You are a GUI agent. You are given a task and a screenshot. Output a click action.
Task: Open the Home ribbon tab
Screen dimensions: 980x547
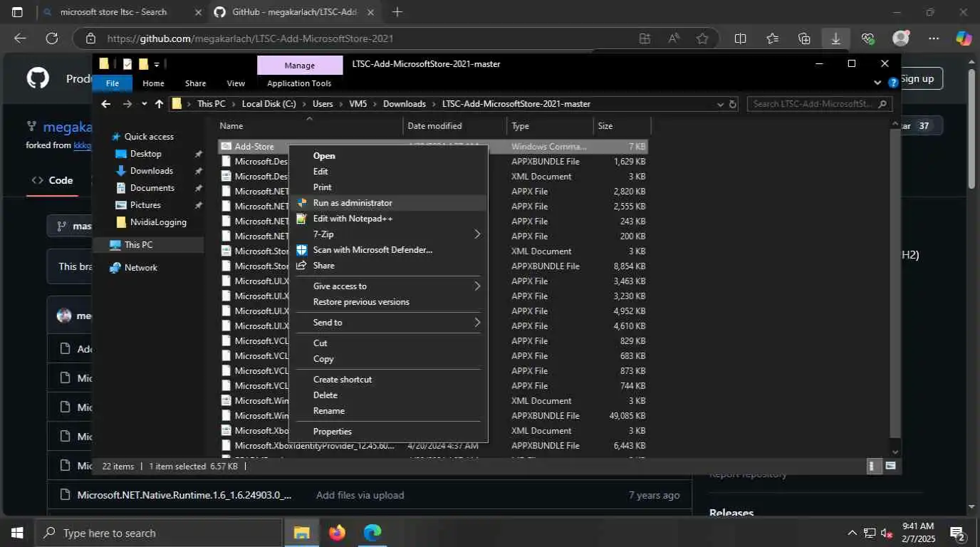(x=153, y=83)
